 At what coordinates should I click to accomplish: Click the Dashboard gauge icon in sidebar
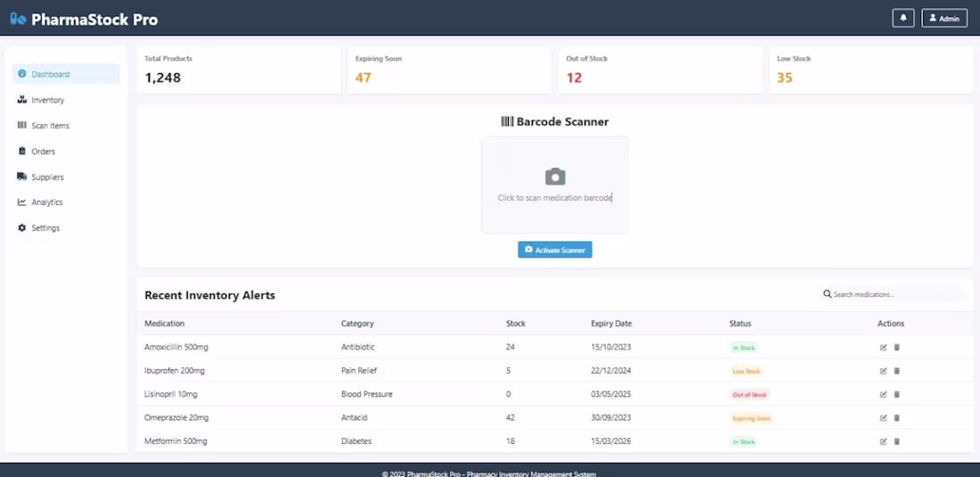click(22, 74)
